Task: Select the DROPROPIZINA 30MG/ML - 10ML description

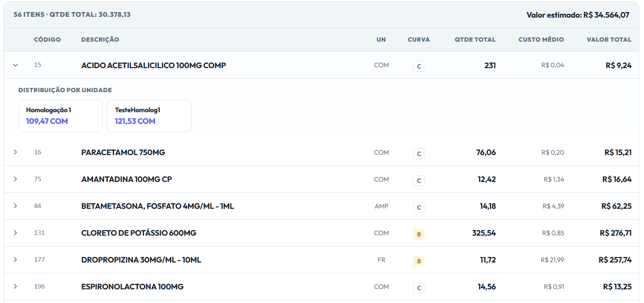Action: [141, 260]
